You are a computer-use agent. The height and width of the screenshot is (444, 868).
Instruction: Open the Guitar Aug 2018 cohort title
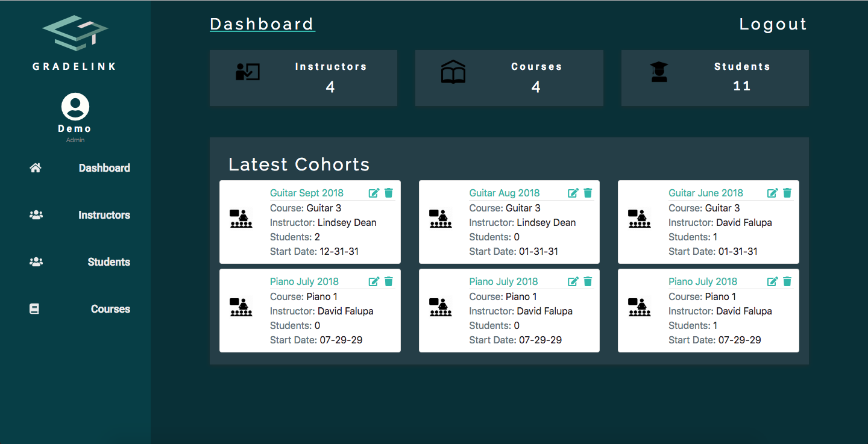tap(505, 193)
